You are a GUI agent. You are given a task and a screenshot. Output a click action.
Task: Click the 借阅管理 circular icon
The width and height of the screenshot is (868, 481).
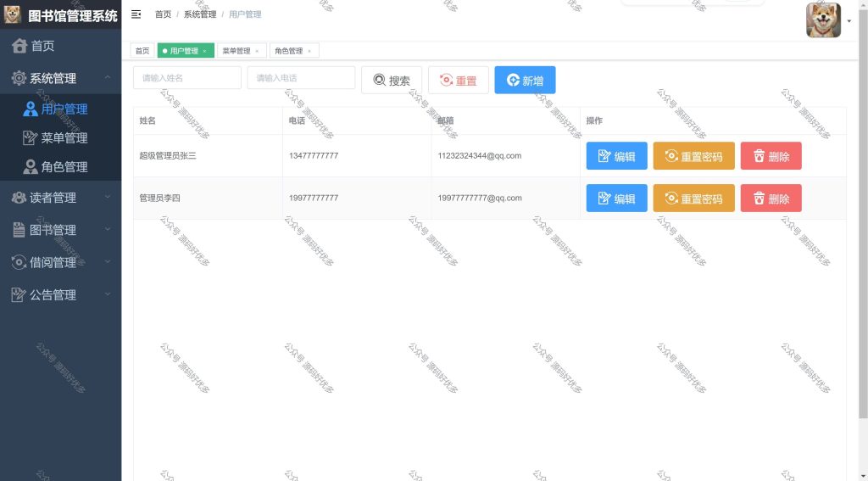19,262
